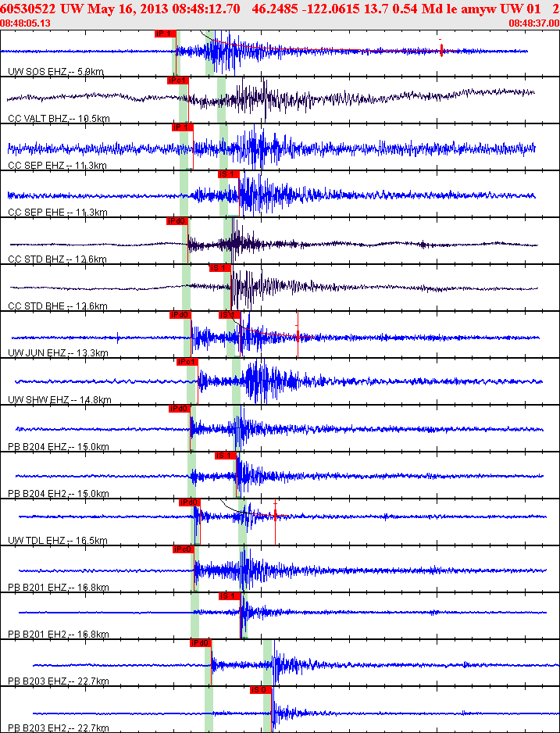Screen dimensions: 560x733
Task: Select the iS 1 pick flag on B204 EH2
Action: (226, 456)
